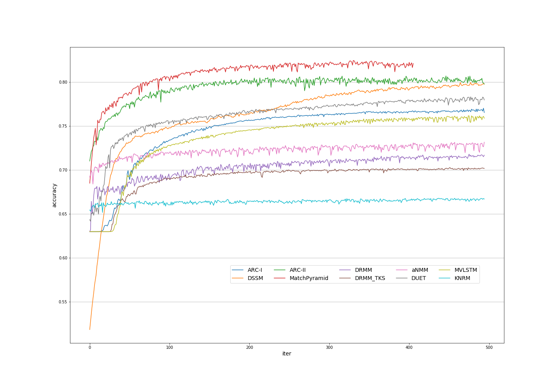Click the gray DUET legend line sample
560x392 pixels.
[x=402, y=278]
